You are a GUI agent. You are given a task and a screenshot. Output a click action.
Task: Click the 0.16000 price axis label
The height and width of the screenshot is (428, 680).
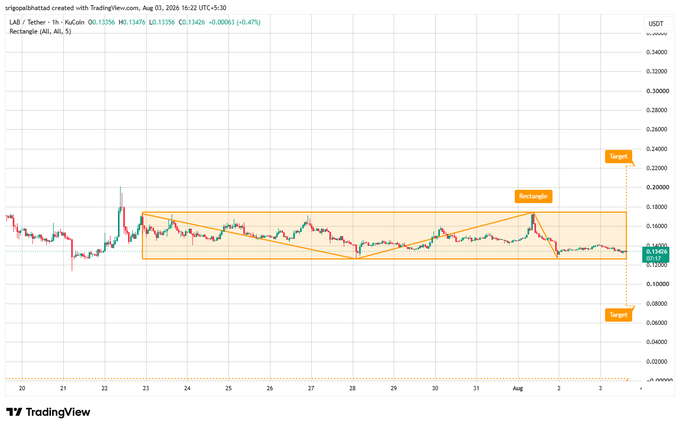pyautogui.click(x=657, y=226)
